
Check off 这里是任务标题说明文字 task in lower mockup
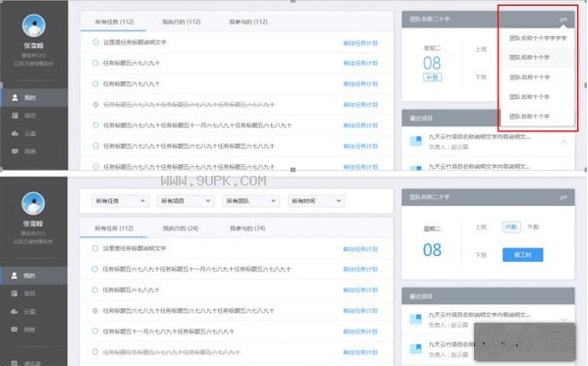pyautogui.click(x=95, y=248)
